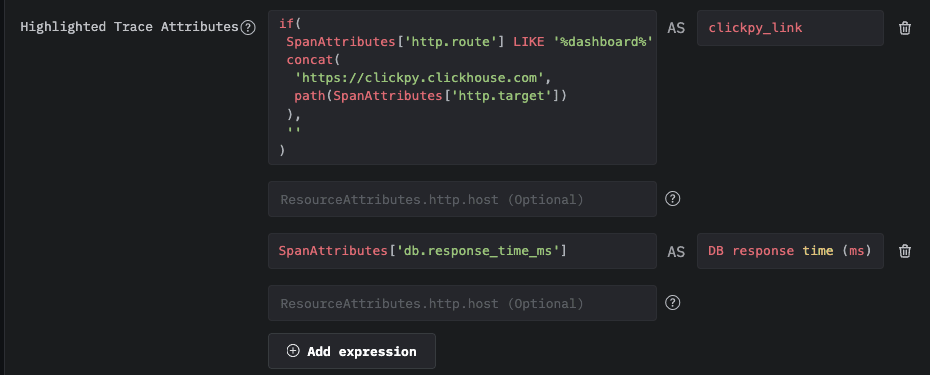Edit the DB response time (ms) alias
The width and height of the screenshot is (930, 375).
pos(790,251)
